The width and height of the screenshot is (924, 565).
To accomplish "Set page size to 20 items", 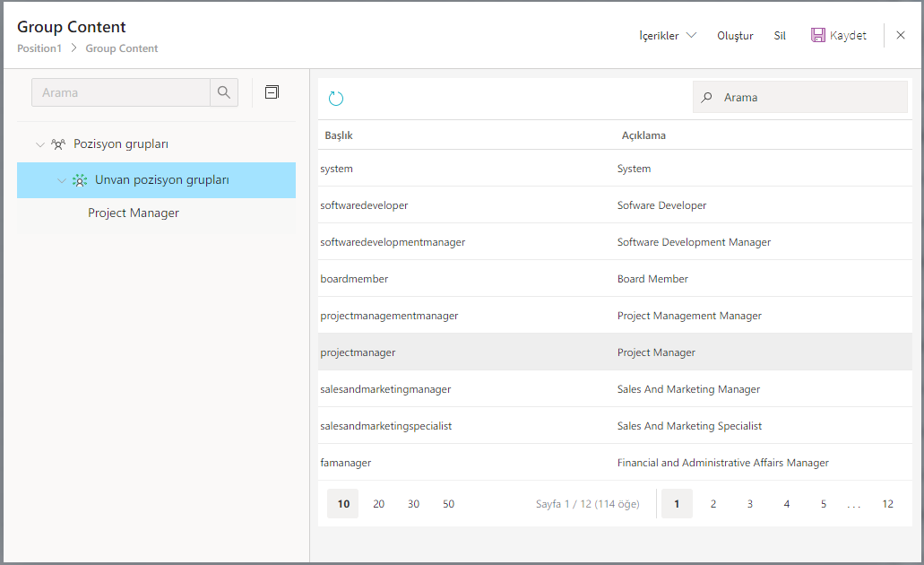I will 378,504.
